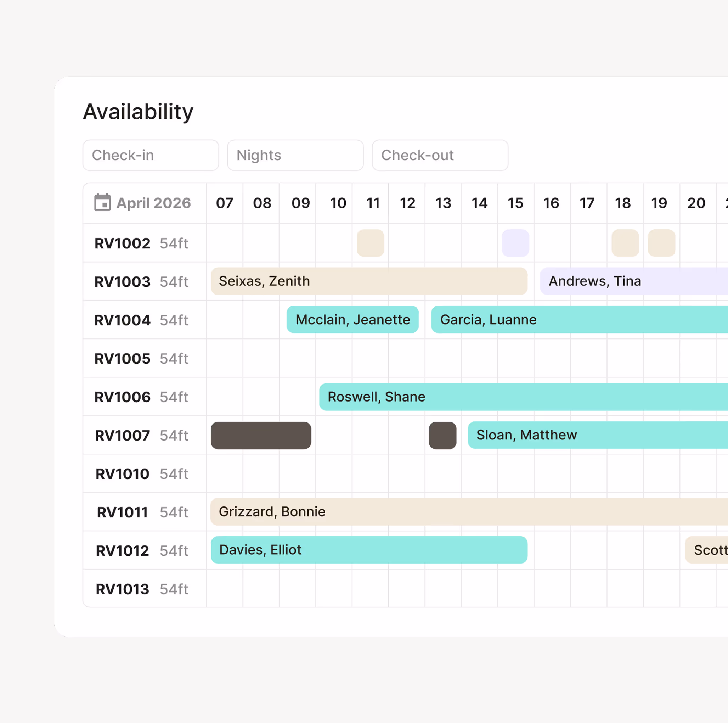Screen dimensions: 728x723
Task: Click the small dark block on day 13
Action: 442,435
